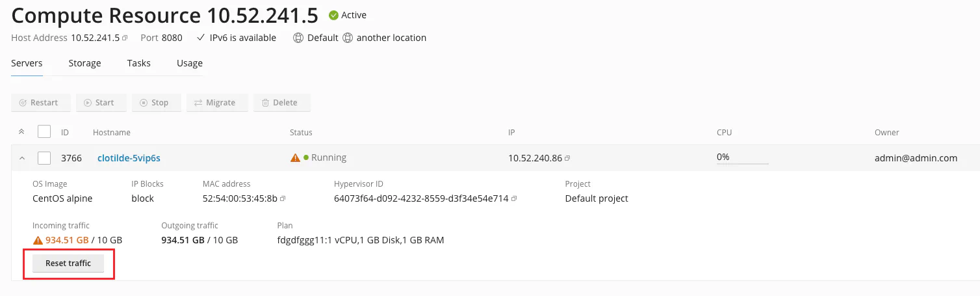Select all servers with header checkbox
Screen dimensions: 980x296
(44, 132)
